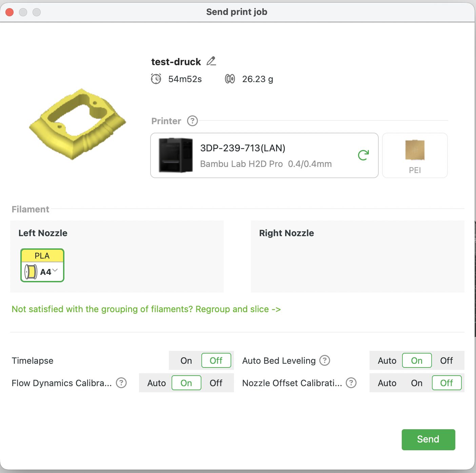Click the Right Nozzle heading

[x=286, y=233]
